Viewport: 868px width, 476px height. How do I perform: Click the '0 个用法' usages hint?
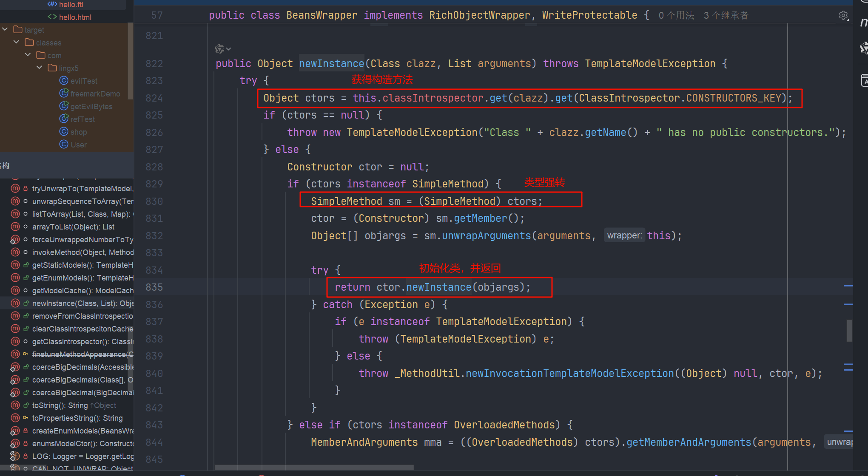pos(676,16)
